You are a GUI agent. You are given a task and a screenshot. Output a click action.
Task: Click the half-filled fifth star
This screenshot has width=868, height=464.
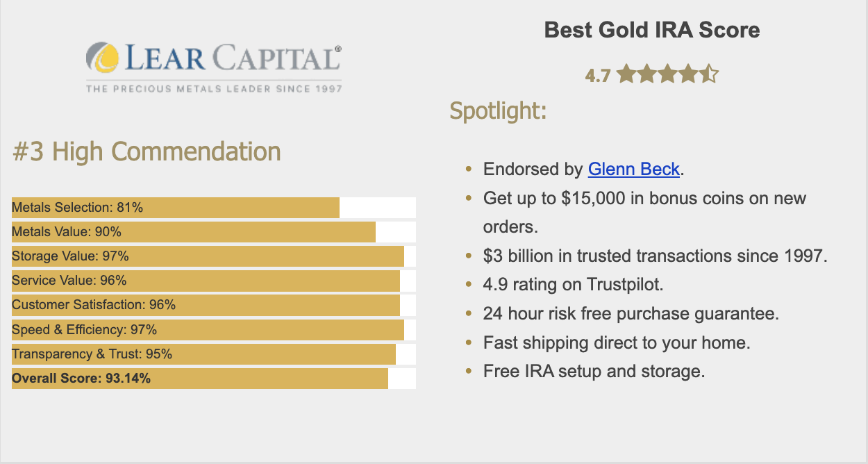pyautogui.click(x=708, y=74)
